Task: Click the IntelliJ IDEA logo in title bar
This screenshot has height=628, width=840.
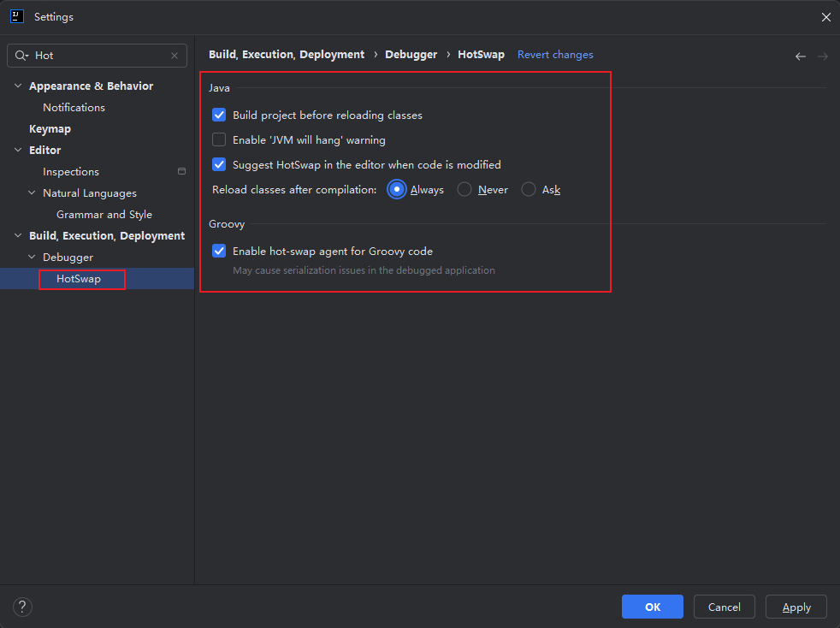Action: click(17, 16)
